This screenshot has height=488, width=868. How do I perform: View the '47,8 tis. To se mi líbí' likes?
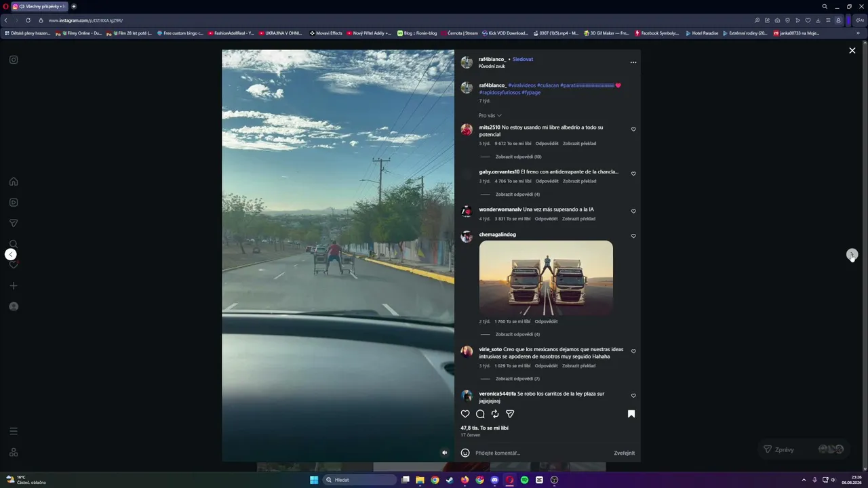(x=484, y=428)
